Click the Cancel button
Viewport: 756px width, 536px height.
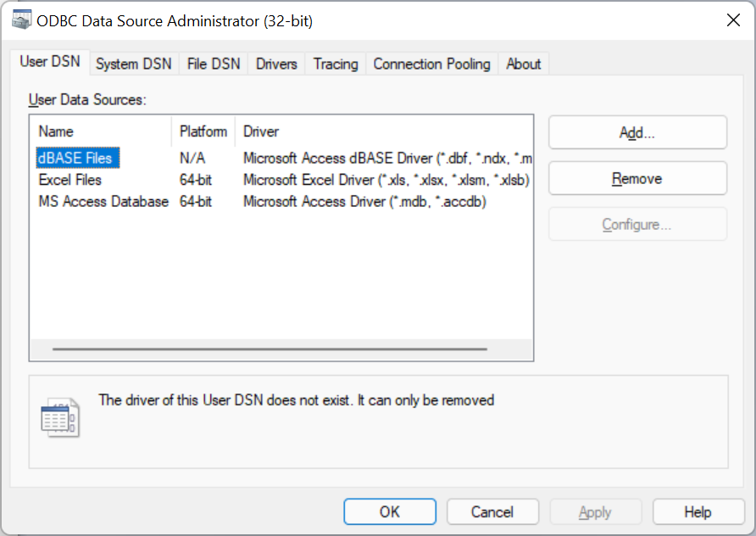(492, 511)
